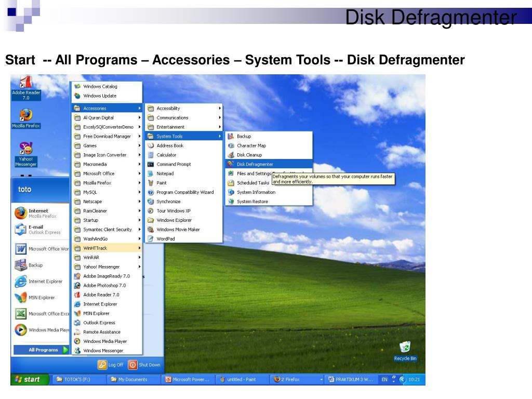The height and width of the screenshot is (399, 532).
Task: Click the Windows Media Player icon in All Programs
Action: 77,341
